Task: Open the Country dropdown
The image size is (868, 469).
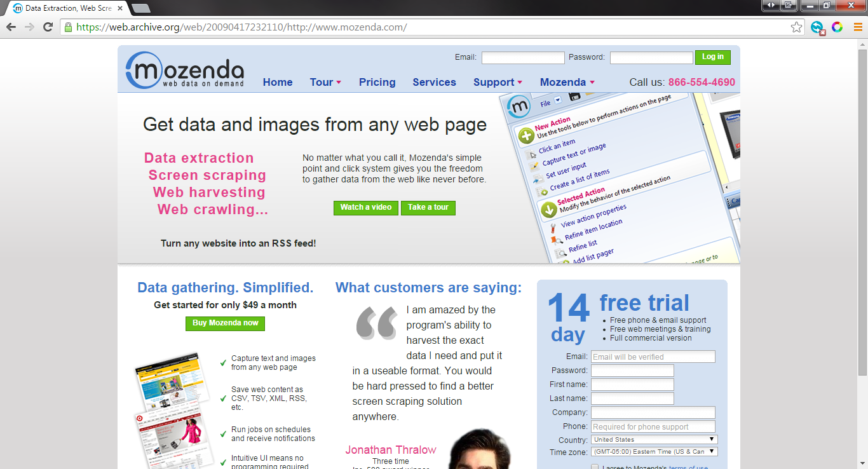Action: point(654,440)
